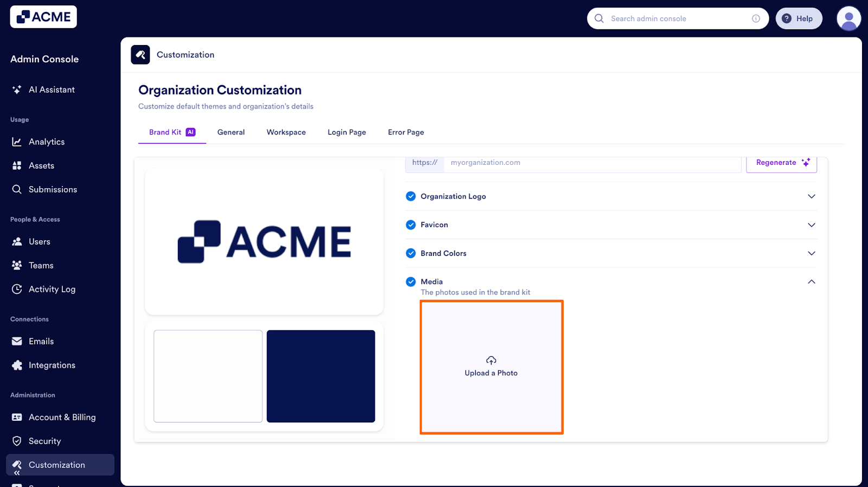Open Customization in the sidebar
Screen dimensions: 868x487
click(60, 465)
